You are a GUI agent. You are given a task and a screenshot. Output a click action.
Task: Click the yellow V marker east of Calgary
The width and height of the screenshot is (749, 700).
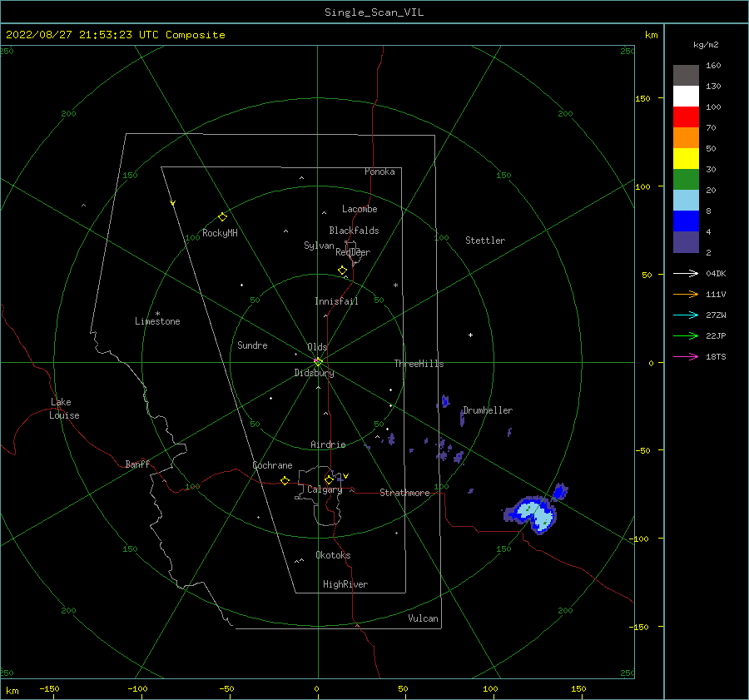(x=345, y=476)
